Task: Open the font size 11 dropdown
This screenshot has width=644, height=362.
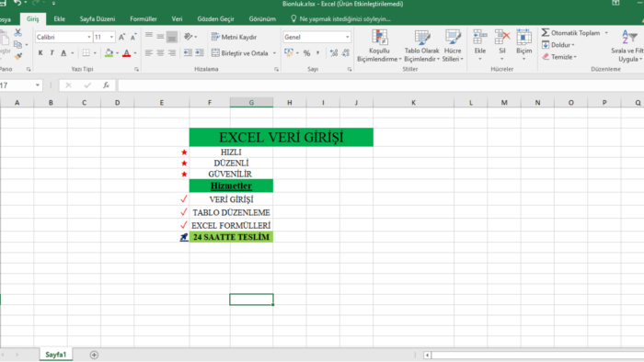Action: [x=111, y=38]
